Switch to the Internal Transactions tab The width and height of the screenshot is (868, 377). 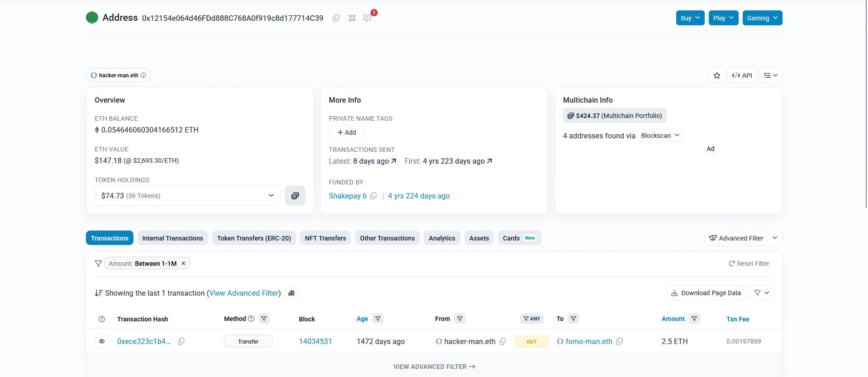tap(172, 238)
